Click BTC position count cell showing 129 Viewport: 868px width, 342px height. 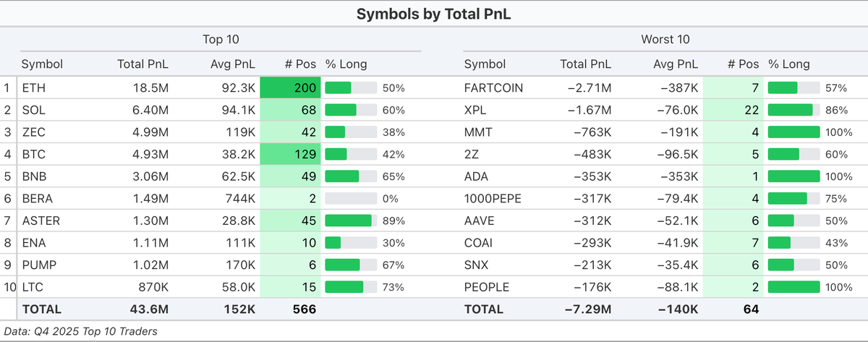click(x=290, y=155)
